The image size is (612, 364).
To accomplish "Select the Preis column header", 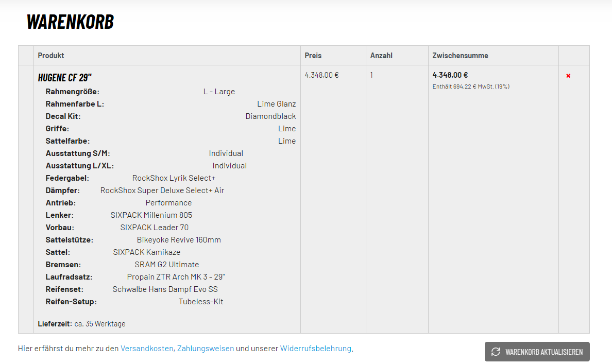I will point(313,56).
